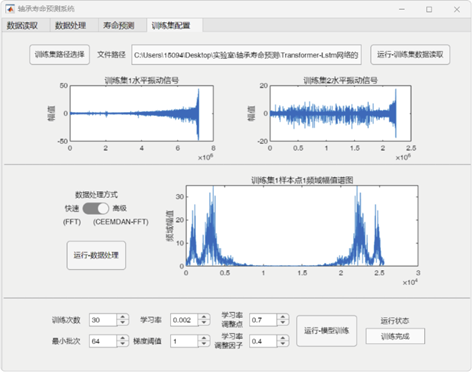
Task: Increase 梯度阈值 using its up arrow
Action: click(x=204, y=338)
